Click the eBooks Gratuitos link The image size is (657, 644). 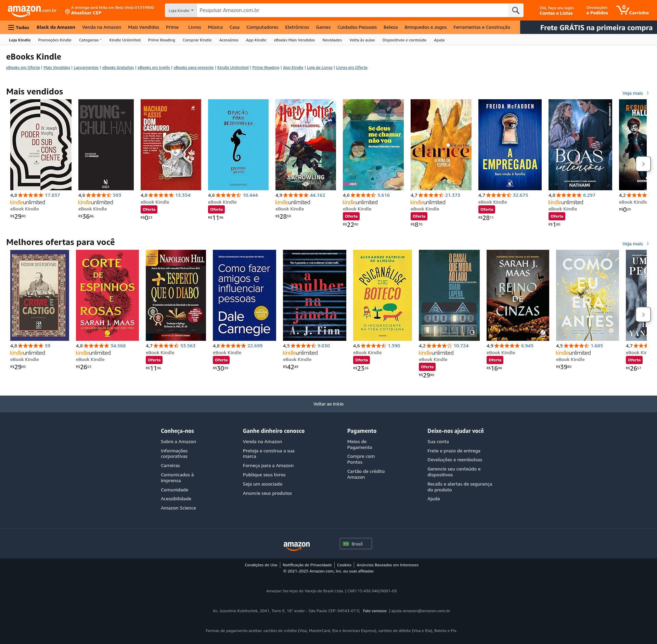click(118, 67)
